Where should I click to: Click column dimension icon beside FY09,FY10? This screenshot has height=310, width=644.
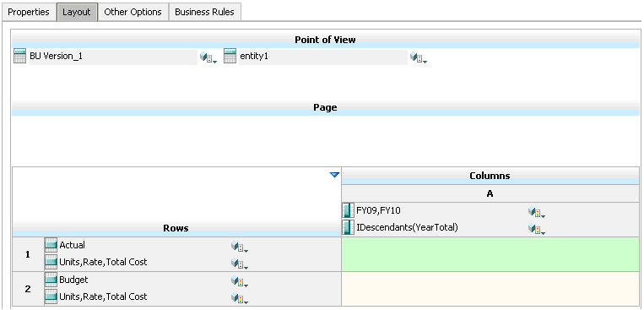pos(348,210)
